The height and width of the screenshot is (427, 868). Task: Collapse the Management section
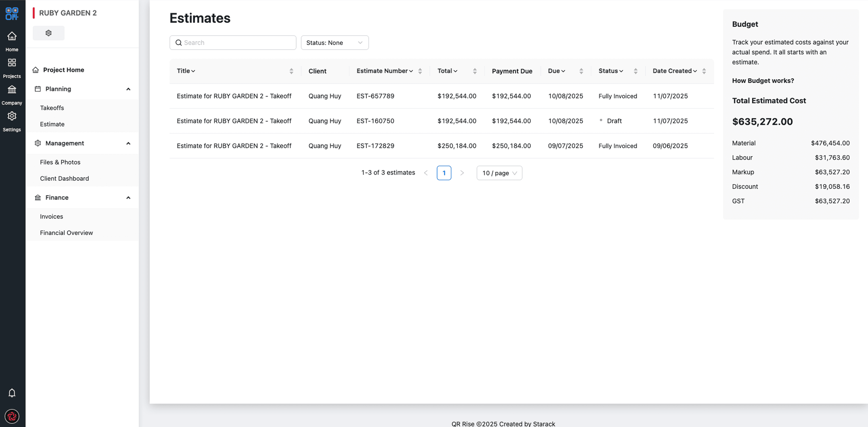coord(128,143)
